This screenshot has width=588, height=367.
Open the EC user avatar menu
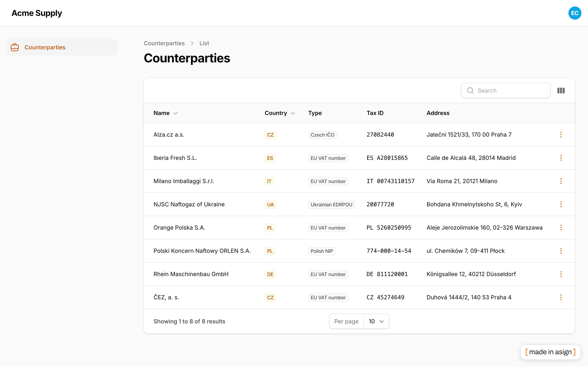(x=575, y=13)
